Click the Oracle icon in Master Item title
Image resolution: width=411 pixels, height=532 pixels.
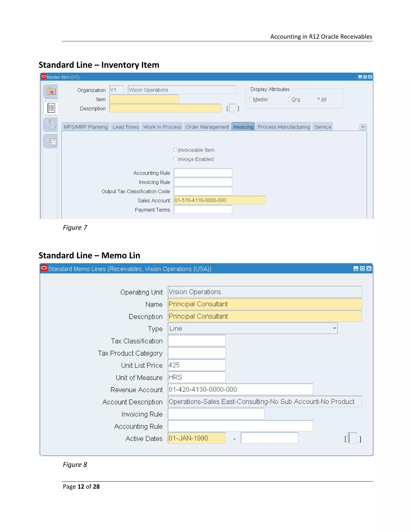pos(44,76)
